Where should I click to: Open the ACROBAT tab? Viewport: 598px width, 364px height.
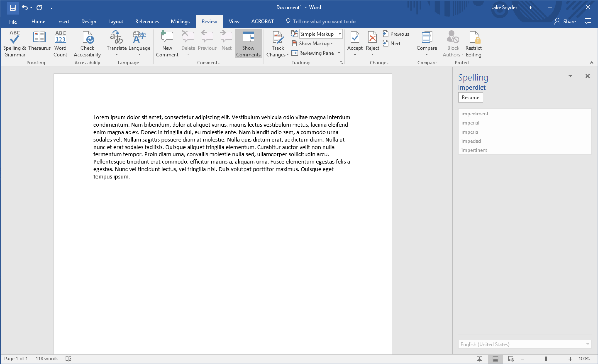point(262,22)
